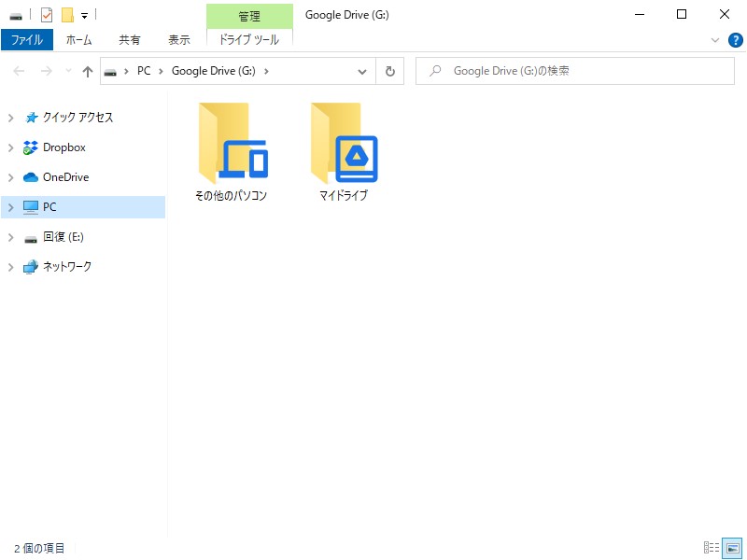Open the ファイル menu
The width and height of the screenshot is (747, 560).
tap(27, 40)
